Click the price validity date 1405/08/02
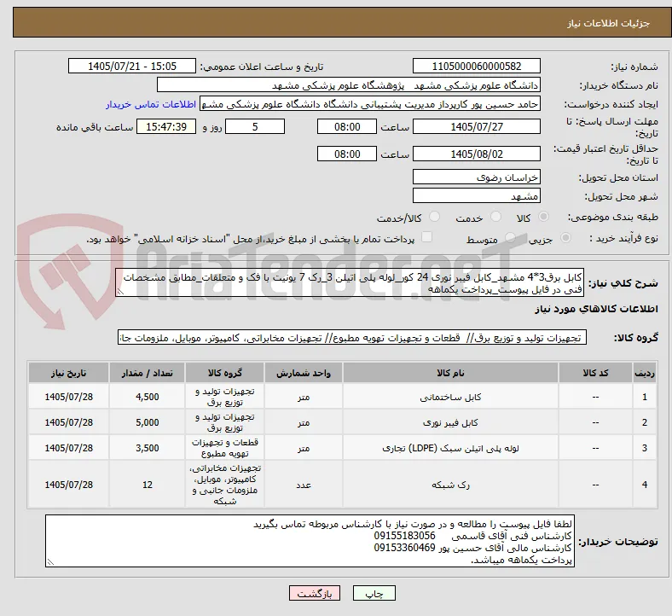 click(477, 154)
